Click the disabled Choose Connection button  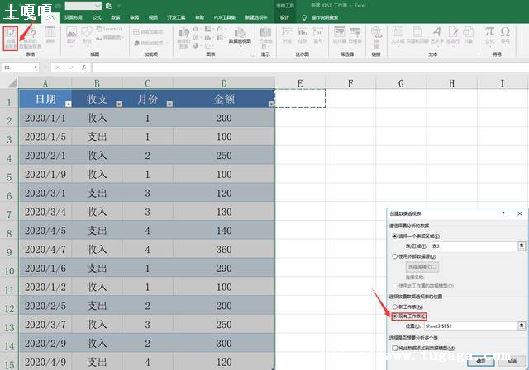[x=422, y=267]
